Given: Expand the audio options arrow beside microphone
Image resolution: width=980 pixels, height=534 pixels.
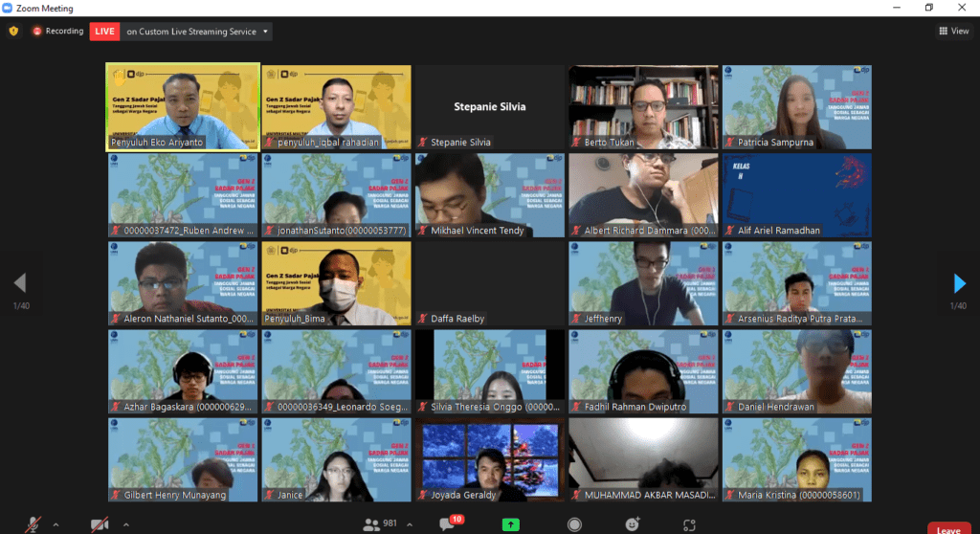Looking at the screenshot, I should tap(56, 524).
